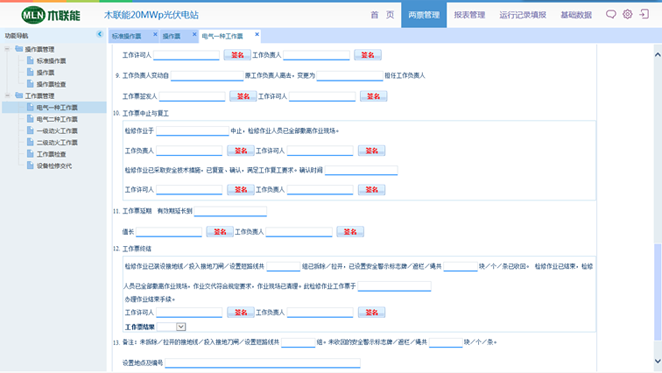This screenshot has width=662, height=373.
Task: Open 工作票检查 in the navigation tree
Action: 51,154
